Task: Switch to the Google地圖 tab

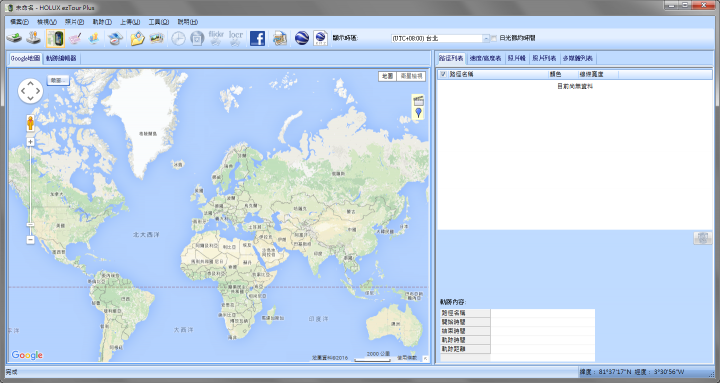Action: (x=25, y=58)
